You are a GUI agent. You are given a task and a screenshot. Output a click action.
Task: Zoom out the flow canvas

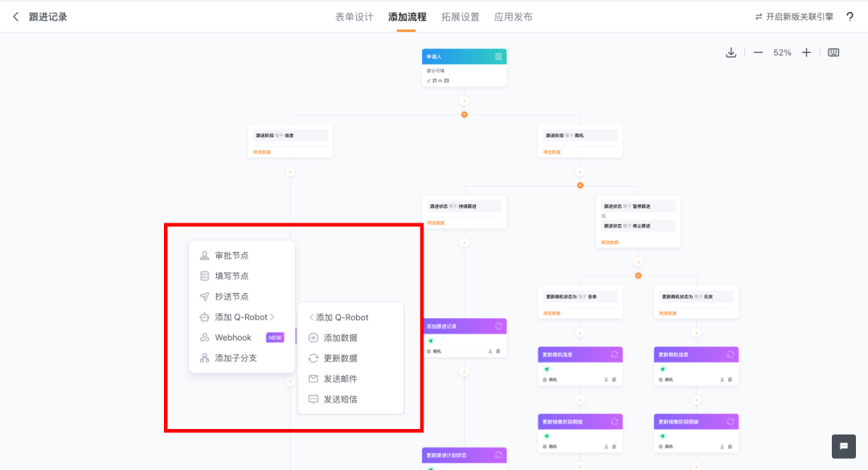(758, 53)
